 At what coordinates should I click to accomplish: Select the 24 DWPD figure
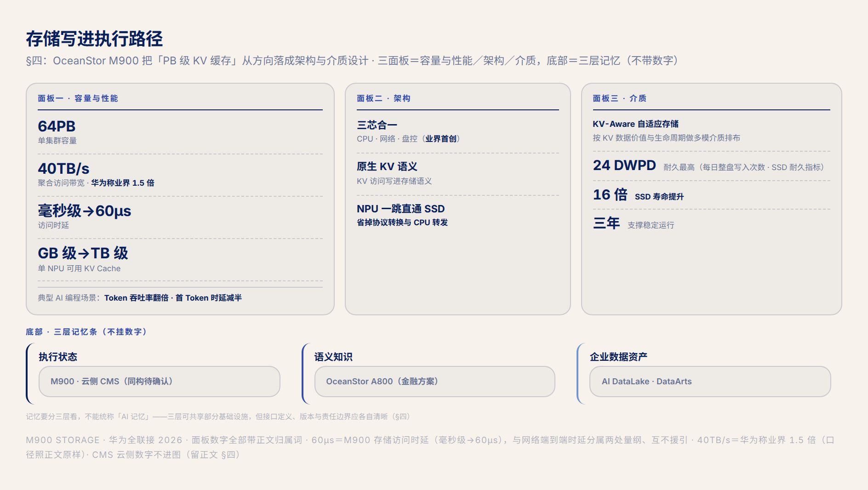click(624, 165)
